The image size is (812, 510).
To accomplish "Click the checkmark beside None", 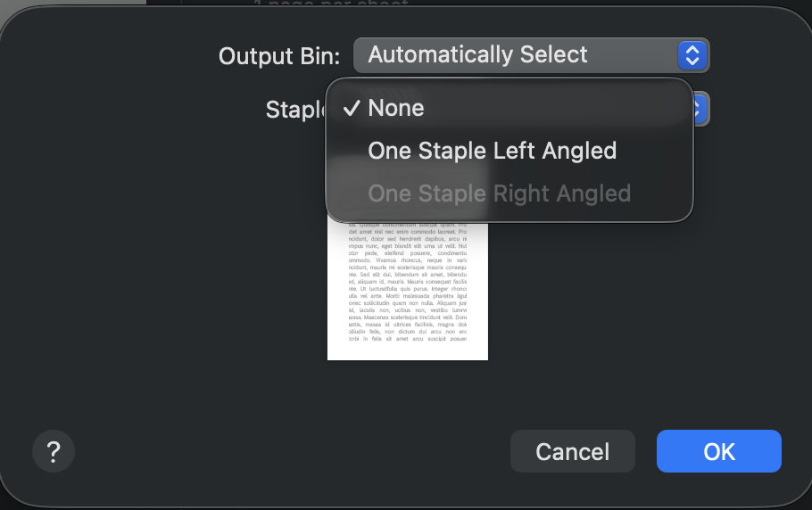I will (352, 108).
